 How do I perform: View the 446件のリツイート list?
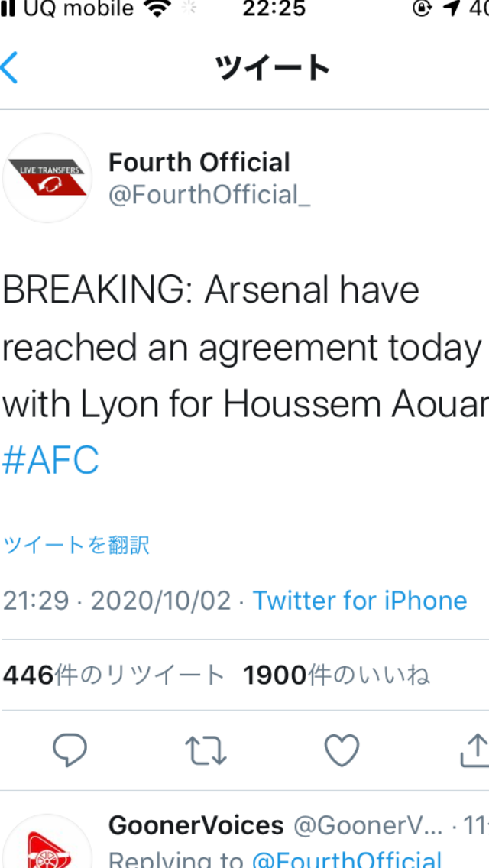tap(115, 675)
